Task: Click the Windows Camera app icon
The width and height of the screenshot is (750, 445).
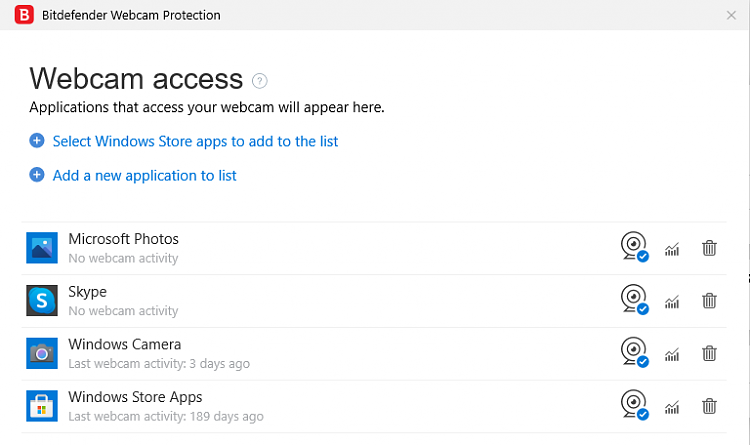Action: coord(42,353)
